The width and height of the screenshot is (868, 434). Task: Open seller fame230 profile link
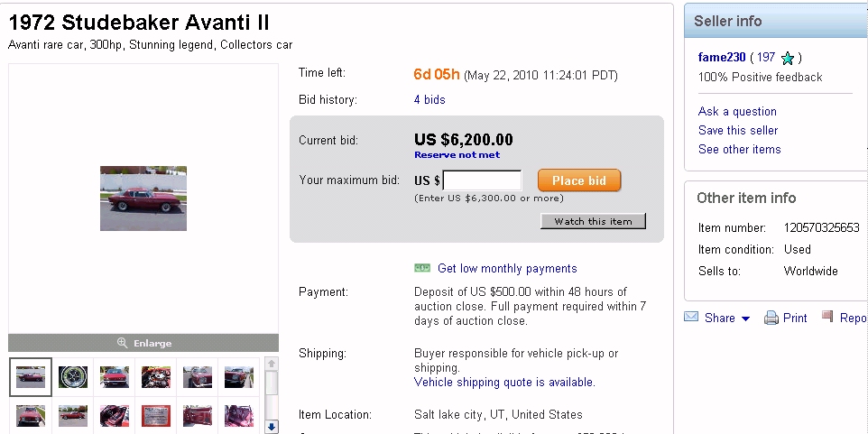tap(722, 58)
